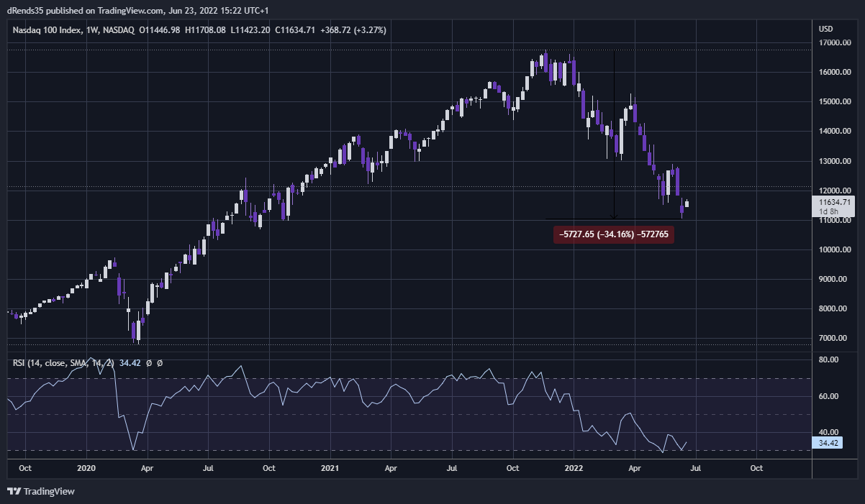Click the current price tag '11634.71'
865x504 pixels.
835,203
